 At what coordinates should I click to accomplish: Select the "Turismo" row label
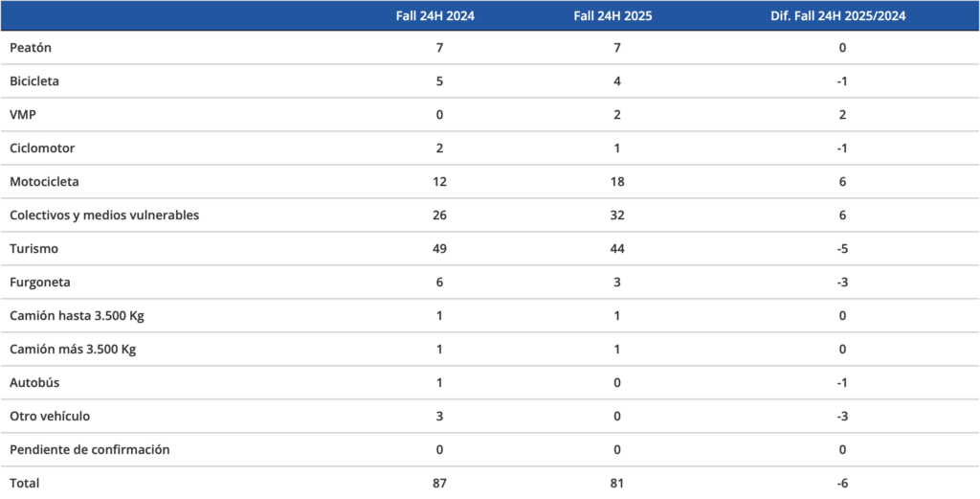tap(34, 249)
